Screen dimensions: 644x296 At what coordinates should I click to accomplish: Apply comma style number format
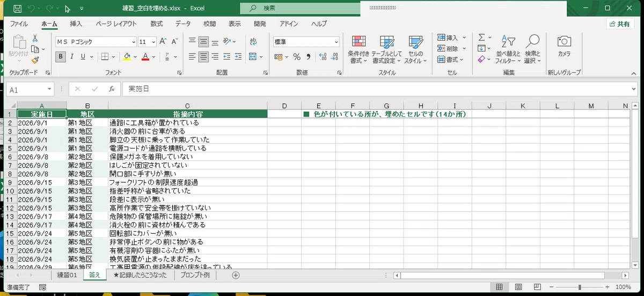tap(309, 57)
